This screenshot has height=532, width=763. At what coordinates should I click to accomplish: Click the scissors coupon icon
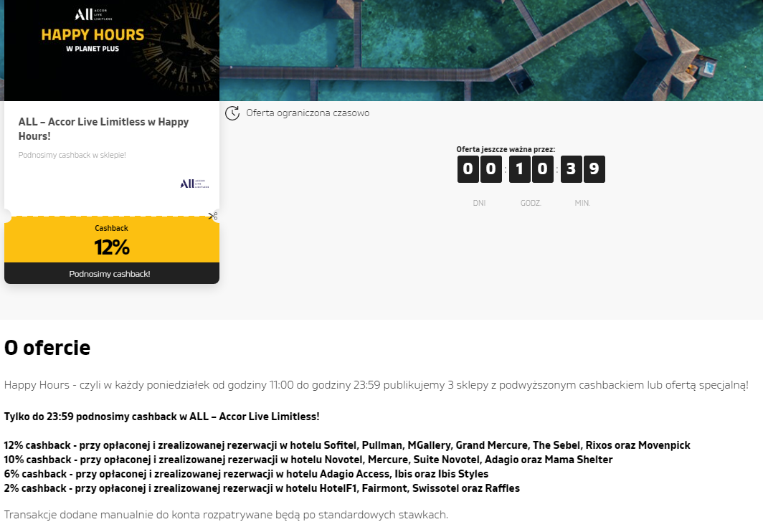(213, 216)
